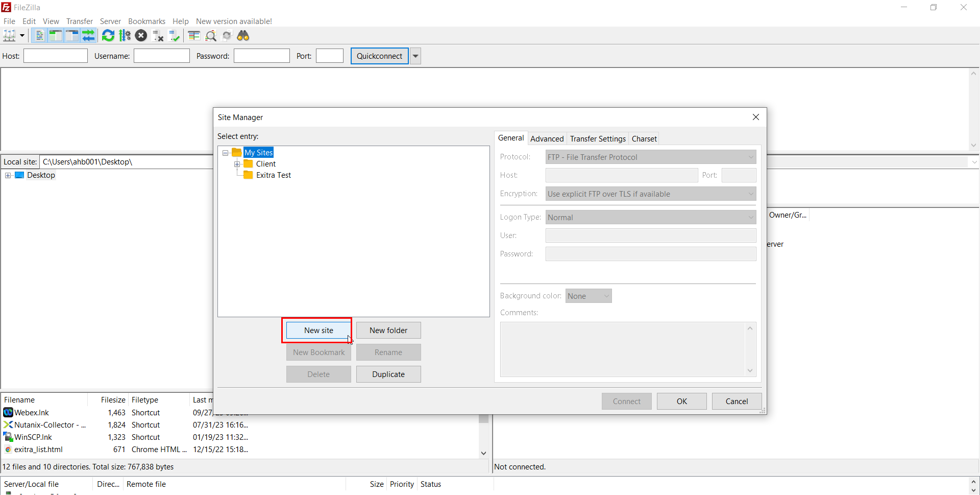Open the Site Manager dropdown arrow in toolbar
The width and height of the screenshot is (980, 495).
pos(22,36)
